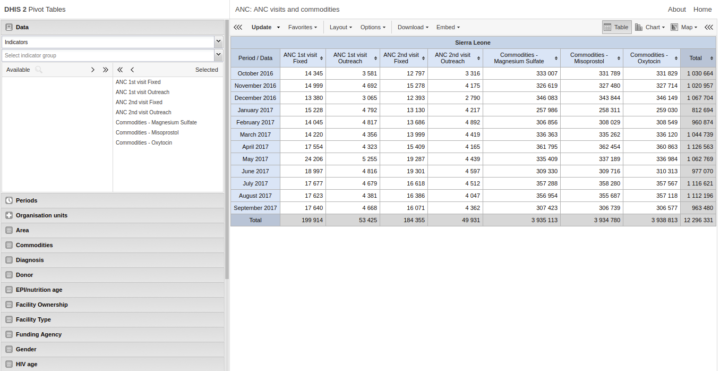Open the Options menu
Screen dimensions: 720x371
point(373,28)
